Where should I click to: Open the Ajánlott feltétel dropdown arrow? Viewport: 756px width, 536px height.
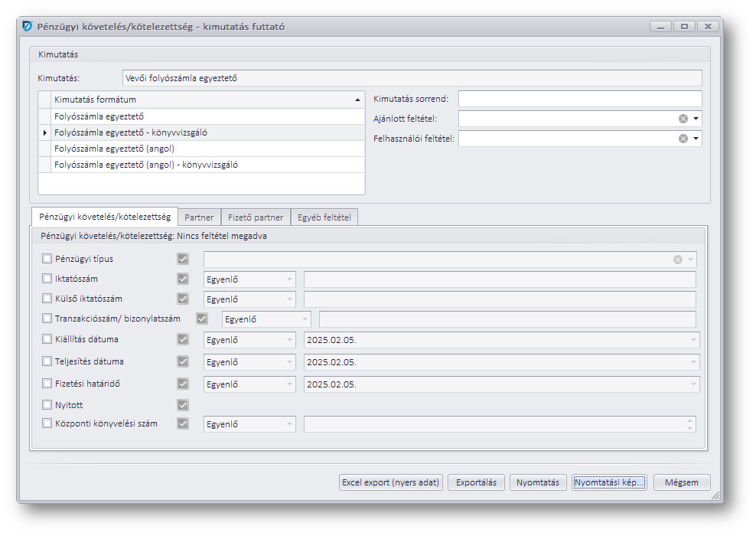tap(696, 119)
